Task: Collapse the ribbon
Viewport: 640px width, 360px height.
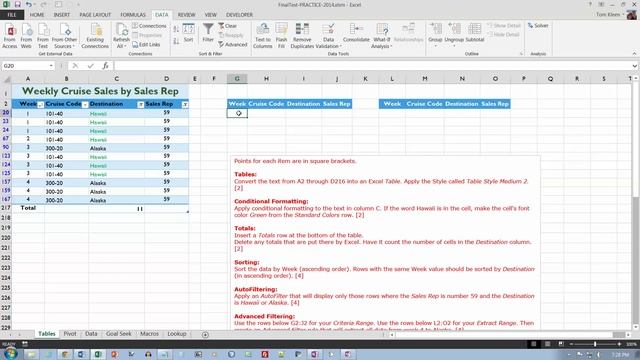Action: pos(634,53)
